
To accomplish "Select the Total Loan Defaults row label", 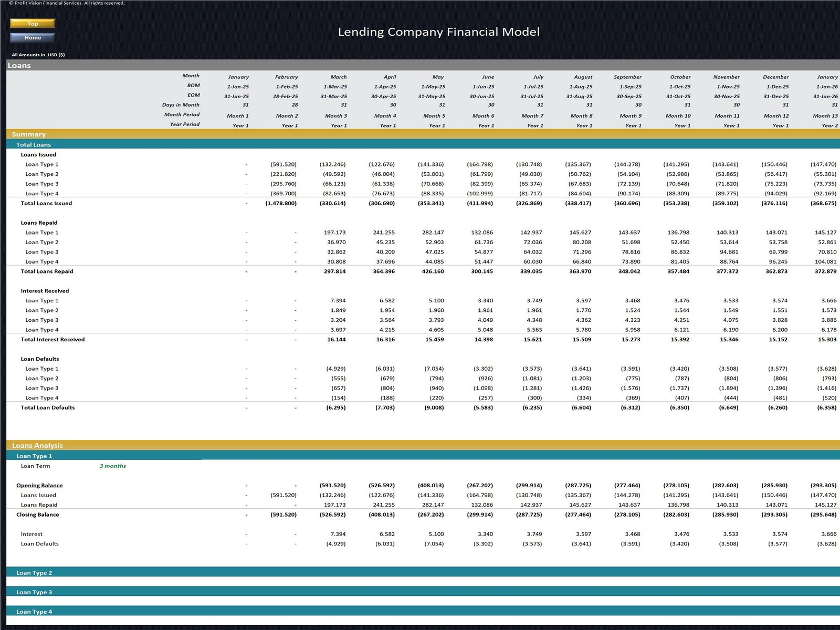I will point(48,408).
